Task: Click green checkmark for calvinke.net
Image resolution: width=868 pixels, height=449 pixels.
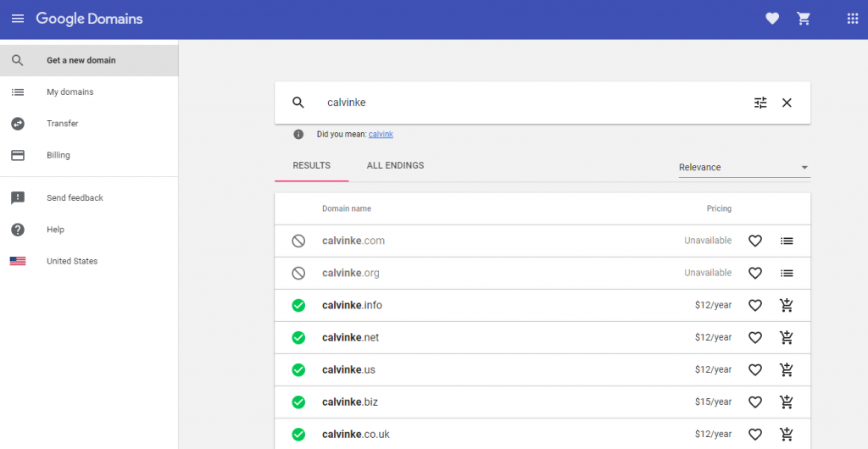Action: (x=298, y=337)
